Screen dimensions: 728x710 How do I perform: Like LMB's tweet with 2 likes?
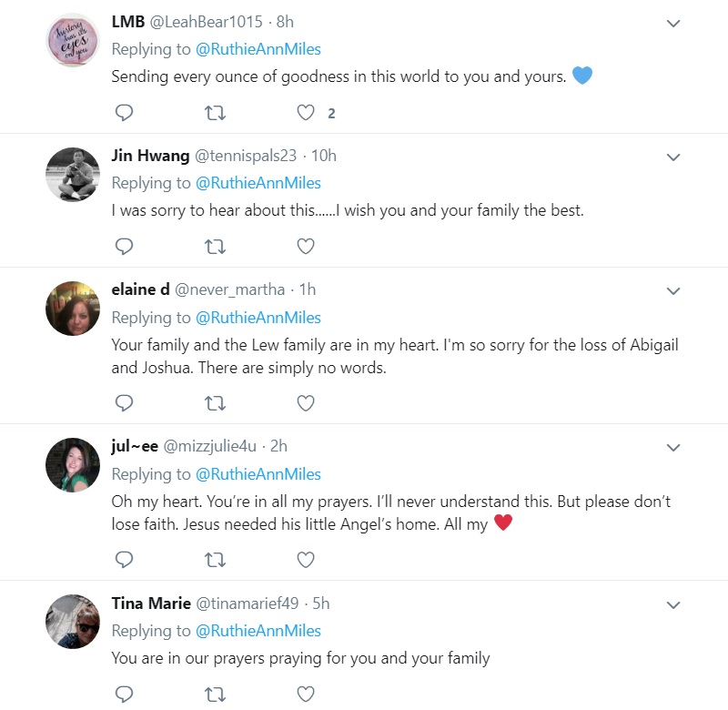click(306, 112)
